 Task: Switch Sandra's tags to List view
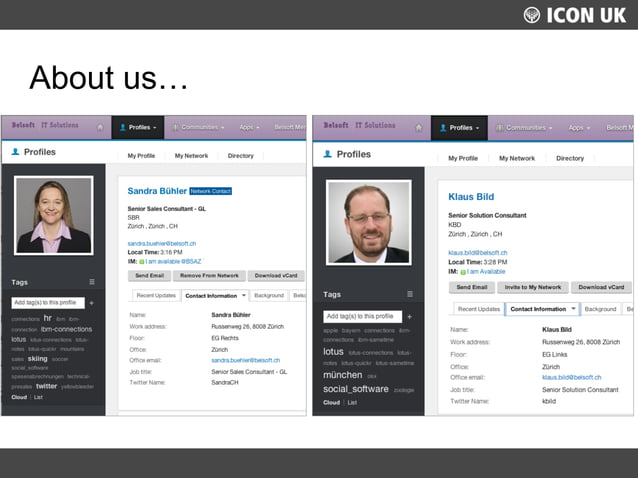click(38, 397)
